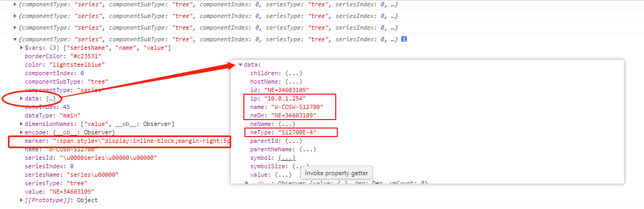644x209 pixels.
Task: Select the neDn "NE=34603109" value
Action: [x=293, y=115]
